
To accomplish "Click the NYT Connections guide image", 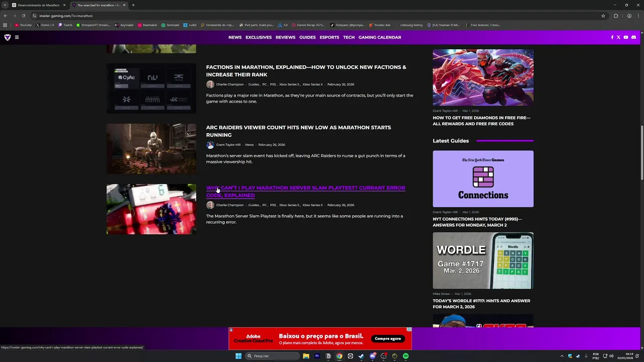I will coord(483,179).
